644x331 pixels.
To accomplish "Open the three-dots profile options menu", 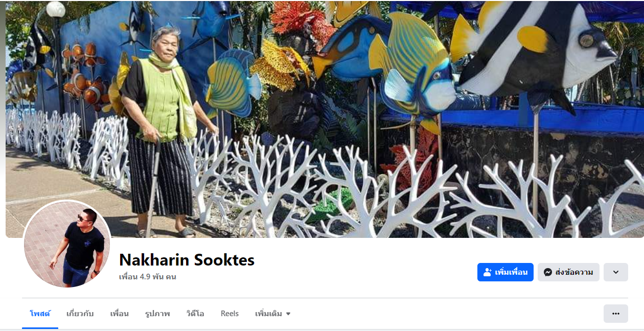I will [616, 314].
